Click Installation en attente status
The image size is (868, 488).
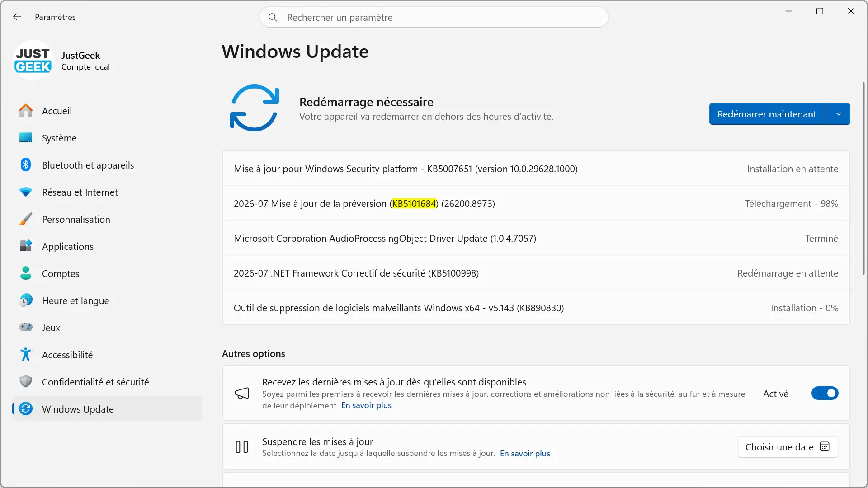point(793,169)
